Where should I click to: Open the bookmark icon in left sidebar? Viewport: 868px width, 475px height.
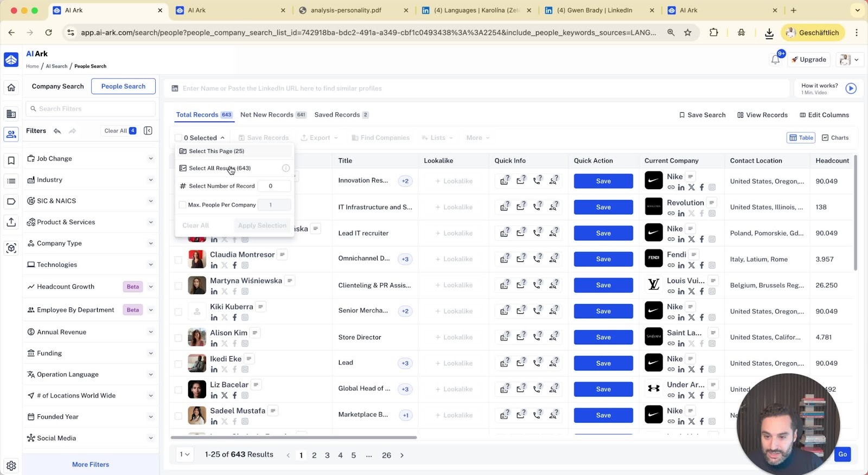point(11,161)
